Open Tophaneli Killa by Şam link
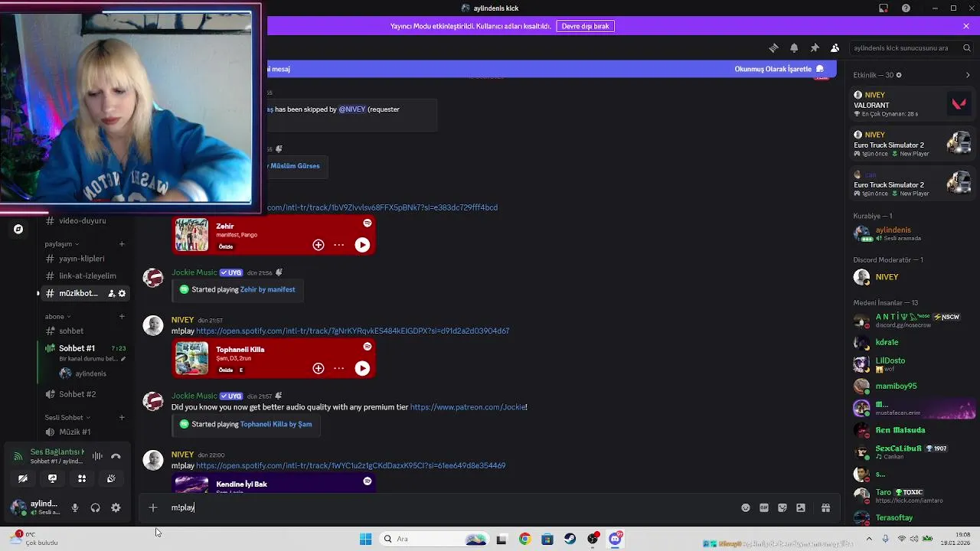 click(276, 424)
